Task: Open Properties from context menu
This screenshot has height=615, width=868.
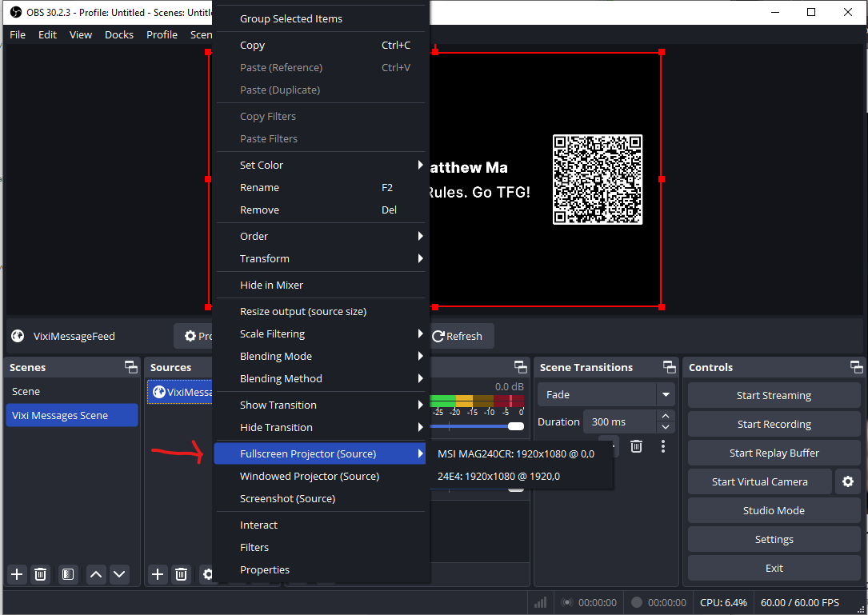Action: coord(321,569)
